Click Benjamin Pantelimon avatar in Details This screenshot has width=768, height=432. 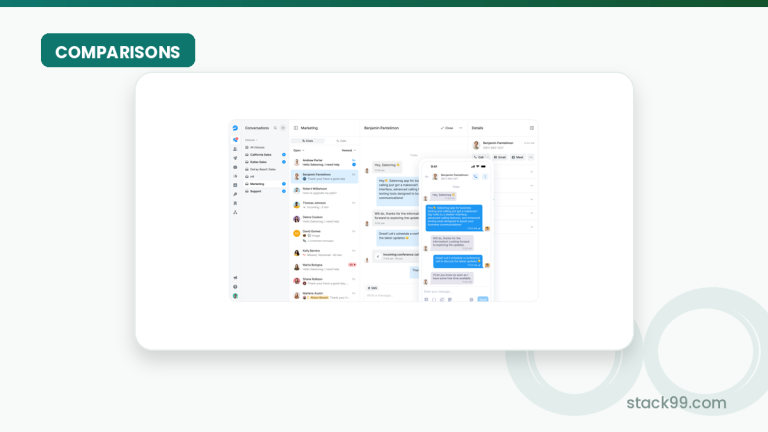(476, 145)
